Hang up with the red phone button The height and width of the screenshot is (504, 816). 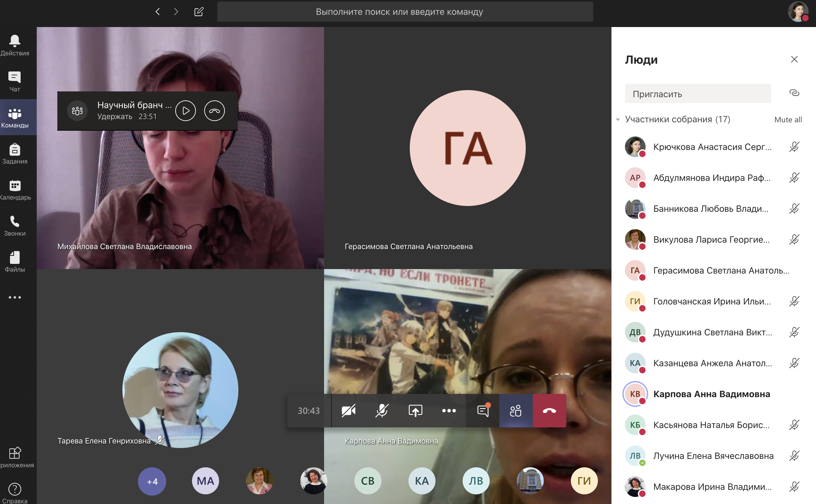(549, 411)
